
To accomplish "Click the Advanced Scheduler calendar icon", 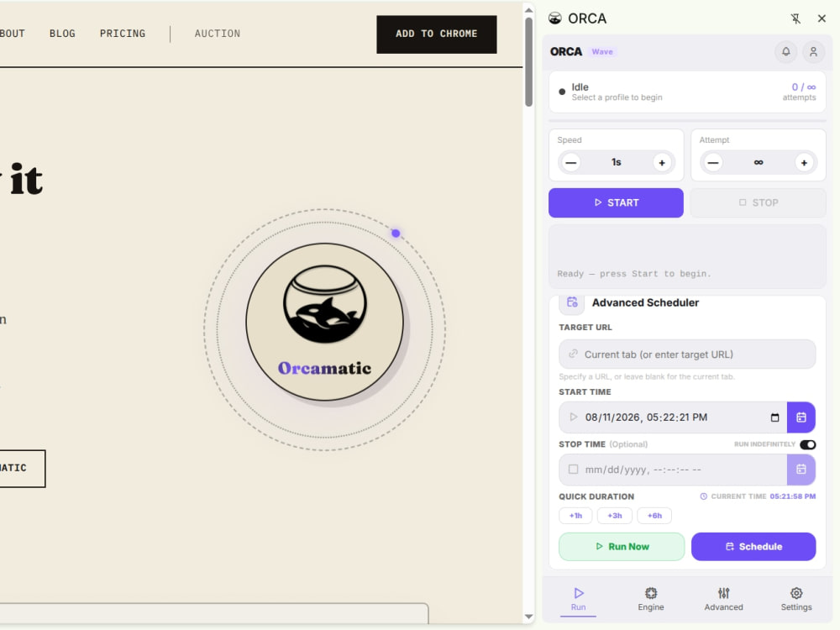I will coord(571,302).
